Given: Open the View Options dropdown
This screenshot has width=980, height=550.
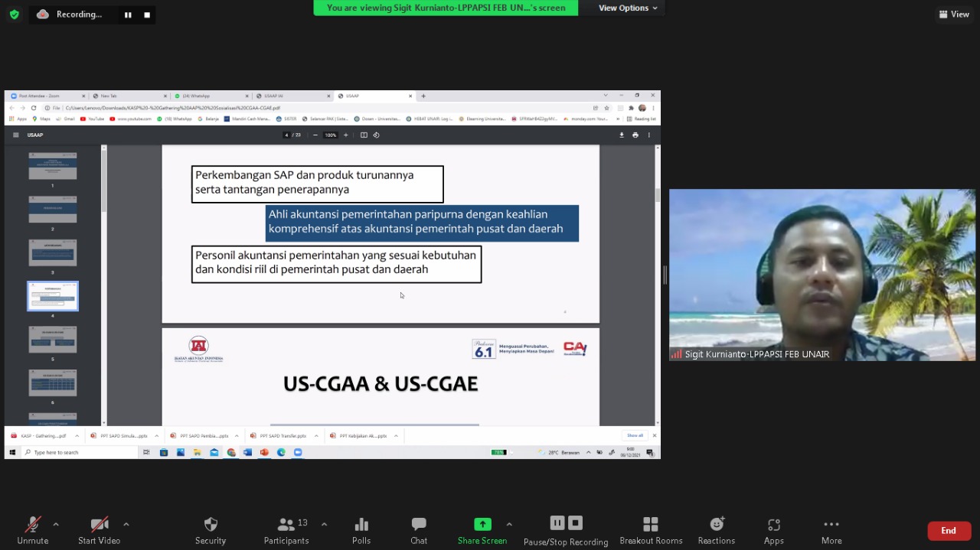Looking at the screenshot, I should (x=629, y=8).
